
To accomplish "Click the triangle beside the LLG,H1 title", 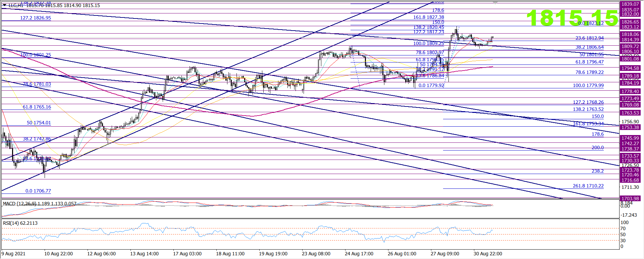I will point(4,5).
